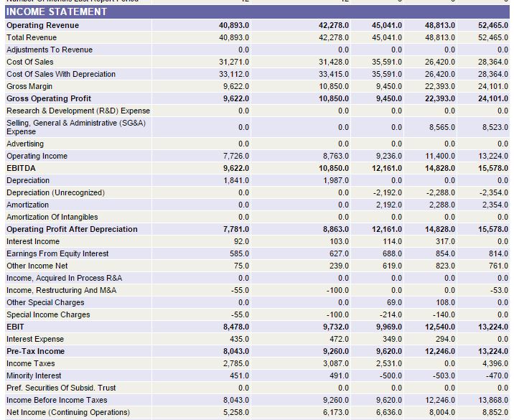Click the Gross Operating Profit row label
This screenshot has height=420, width=514.
point(49,98)
